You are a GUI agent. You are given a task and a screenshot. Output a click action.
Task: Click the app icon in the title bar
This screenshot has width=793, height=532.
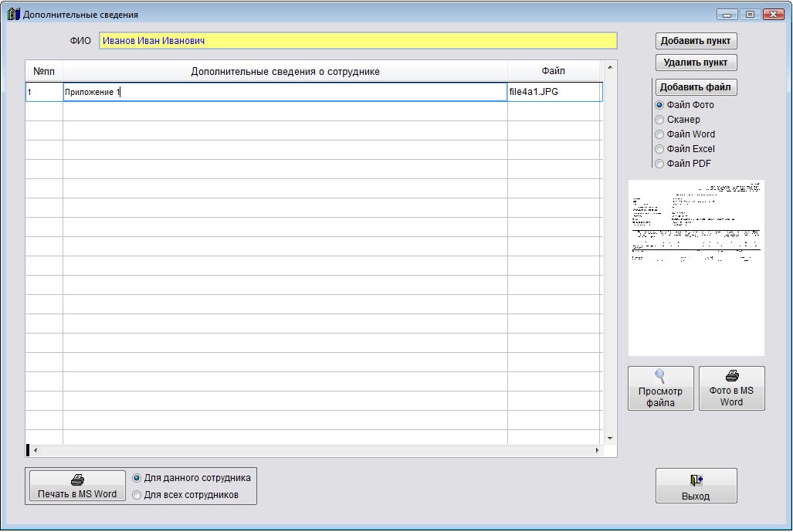coord(14,14)
